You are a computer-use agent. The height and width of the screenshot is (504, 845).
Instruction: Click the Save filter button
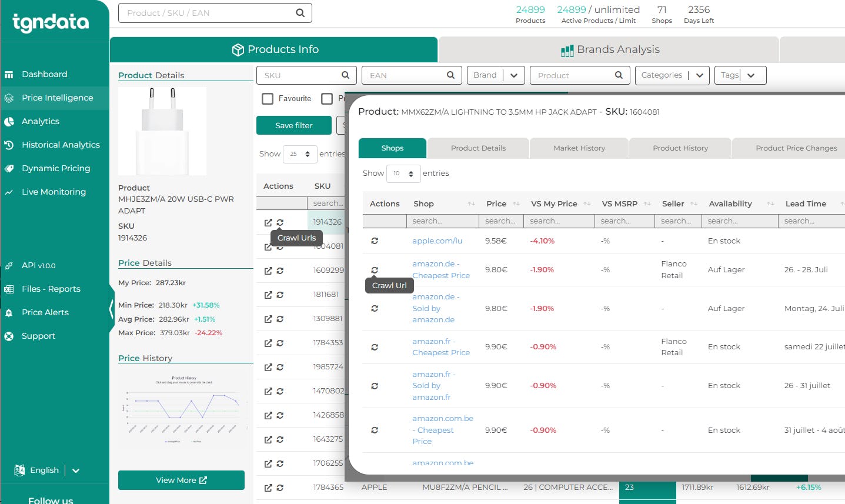(x=294, y=125)
